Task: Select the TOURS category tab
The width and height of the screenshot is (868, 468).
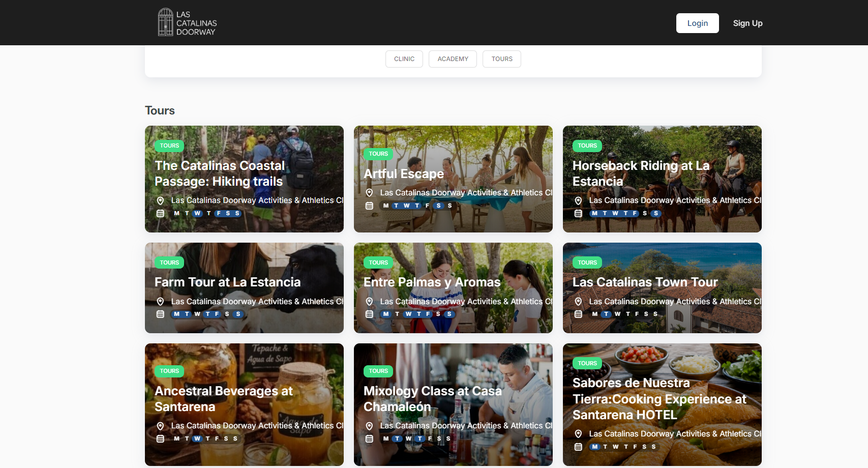Action: click(502, 59)
